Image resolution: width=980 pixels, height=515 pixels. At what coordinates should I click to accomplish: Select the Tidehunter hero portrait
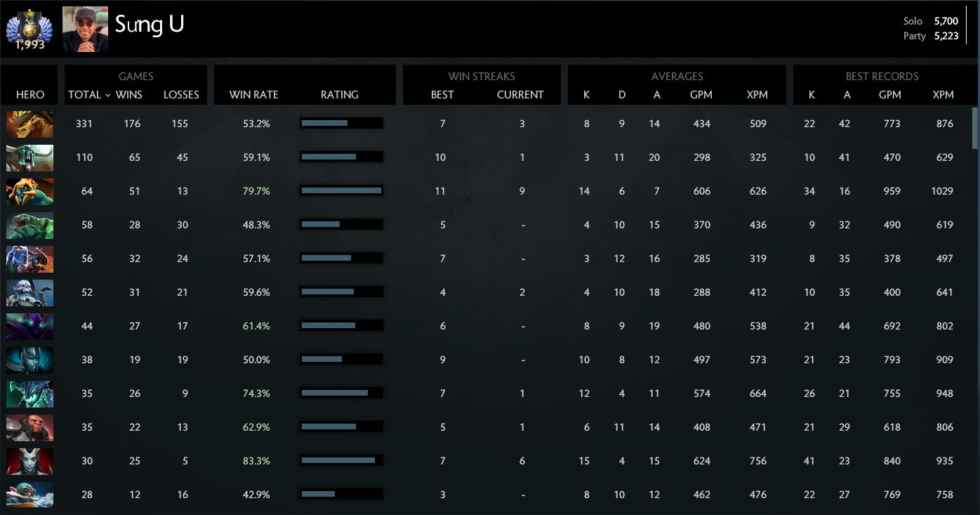click(x=29, y=225)
